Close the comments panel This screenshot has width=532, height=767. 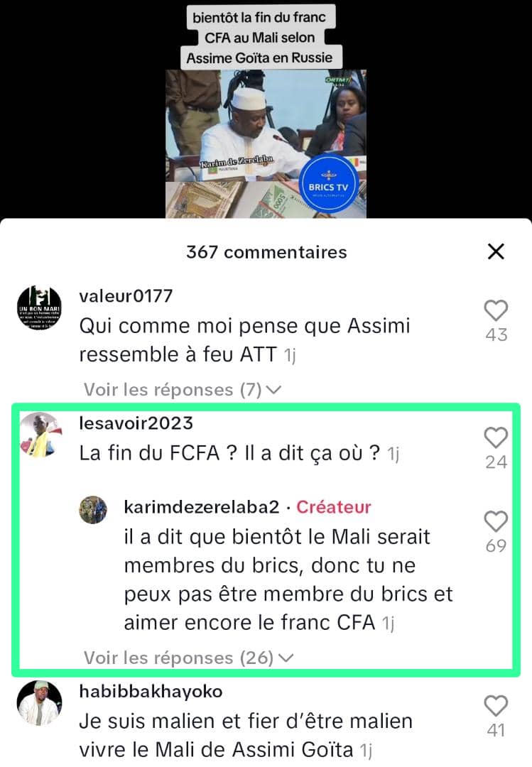(x=496, y=252)
